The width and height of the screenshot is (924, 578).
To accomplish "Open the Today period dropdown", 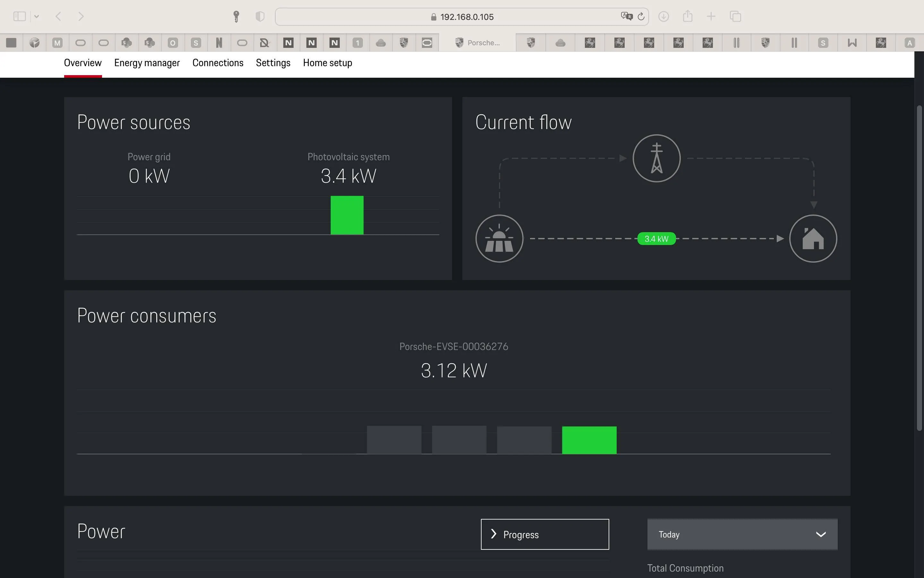I will click(x=742, y=534).
